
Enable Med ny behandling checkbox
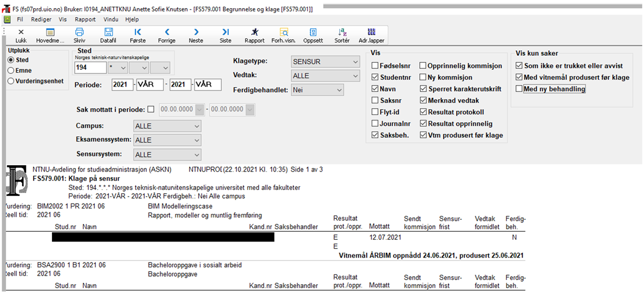tap(519, 89)
